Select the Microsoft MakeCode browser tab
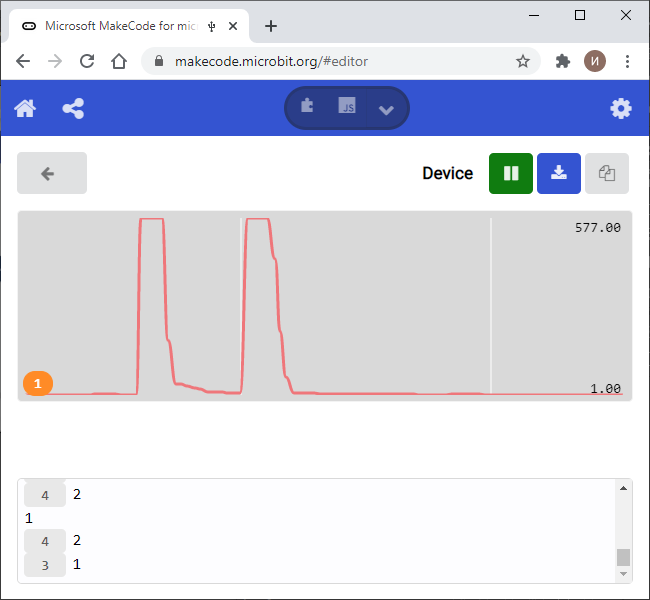This screenshot has height=600, width=650. [x=129, y=26]
